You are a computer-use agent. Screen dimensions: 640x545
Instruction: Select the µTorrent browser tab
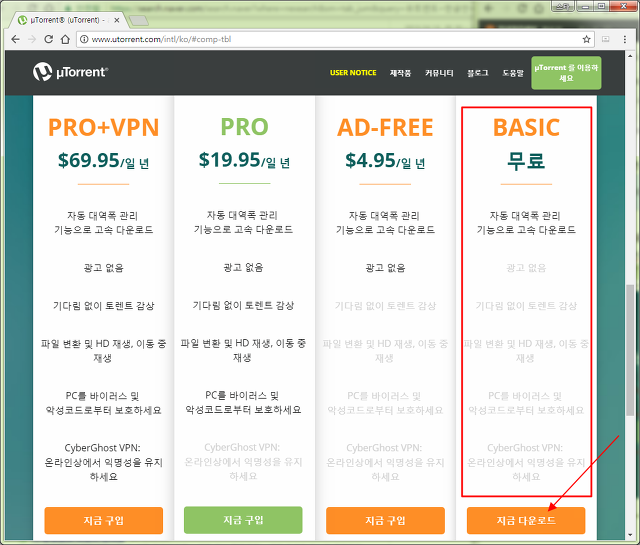pyautogui.click(x=67, y=20)
